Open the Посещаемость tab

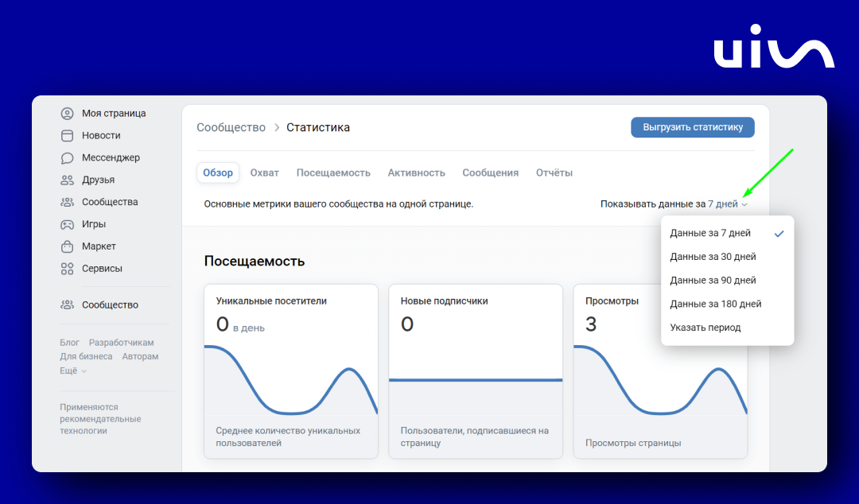[x=333, y=173]
